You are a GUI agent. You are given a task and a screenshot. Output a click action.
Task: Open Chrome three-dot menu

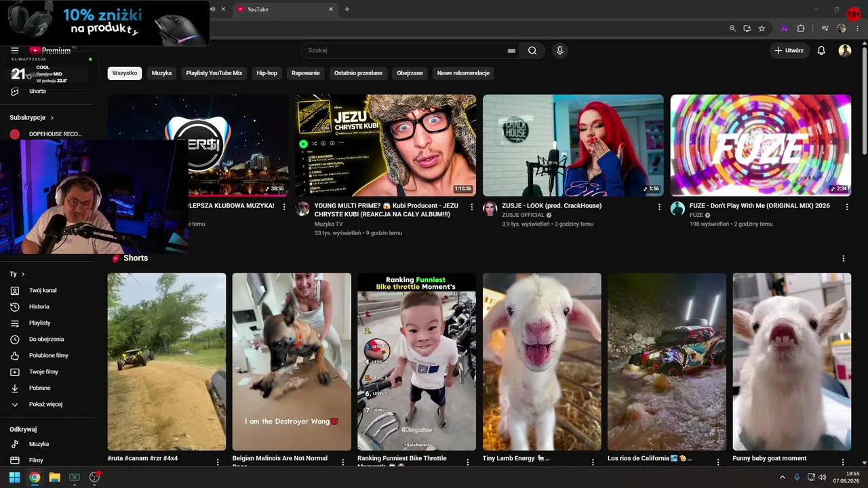click(856, 28)
